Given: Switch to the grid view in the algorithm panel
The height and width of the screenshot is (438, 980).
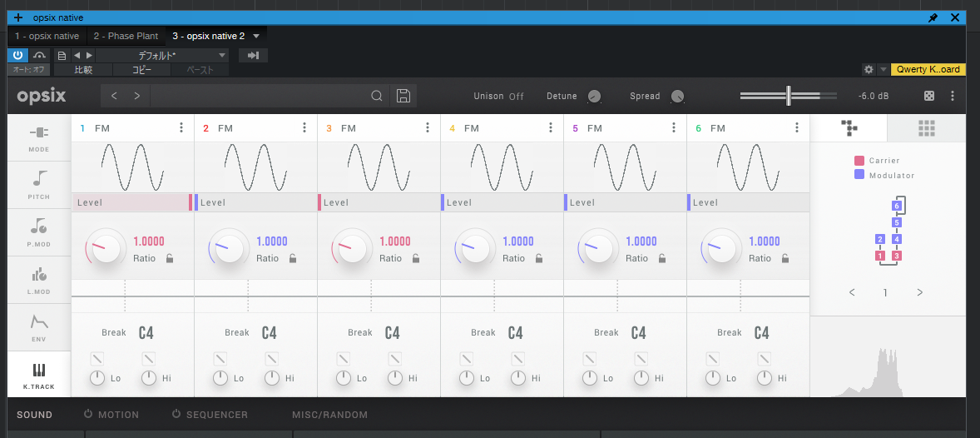Looking at the screenshot, I should coord(926,127).
